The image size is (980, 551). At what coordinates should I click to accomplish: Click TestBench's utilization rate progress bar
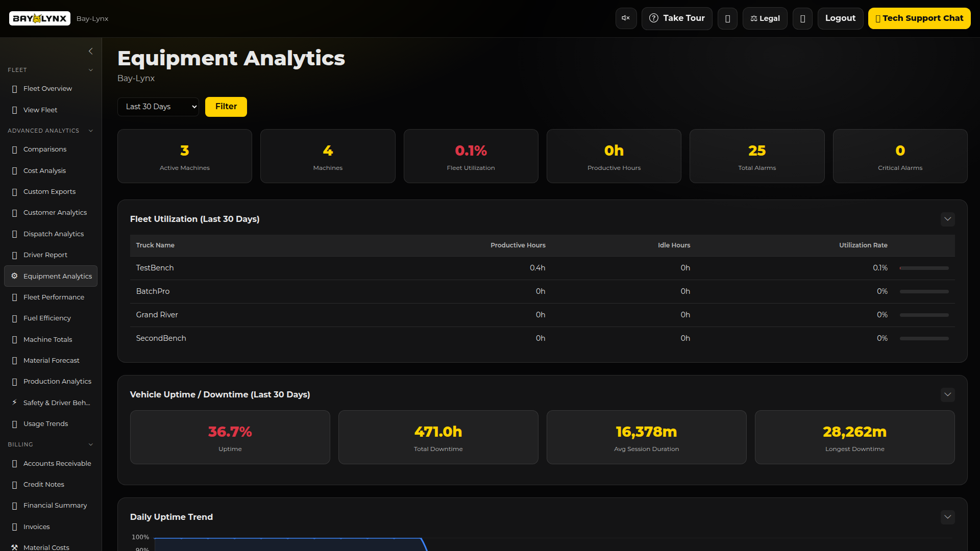point(924,268)
